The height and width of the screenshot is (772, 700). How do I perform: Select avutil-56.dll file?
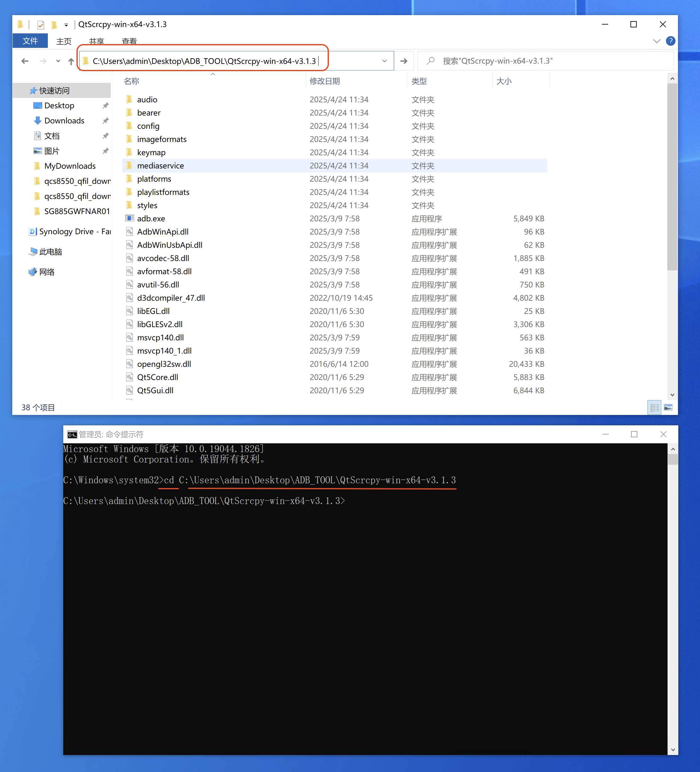[x=158, y=285]
